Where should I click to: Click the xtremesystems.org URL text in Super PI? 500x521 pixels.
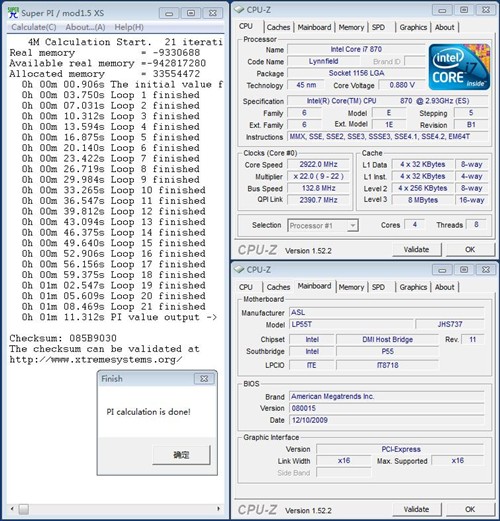coord(96,360)
